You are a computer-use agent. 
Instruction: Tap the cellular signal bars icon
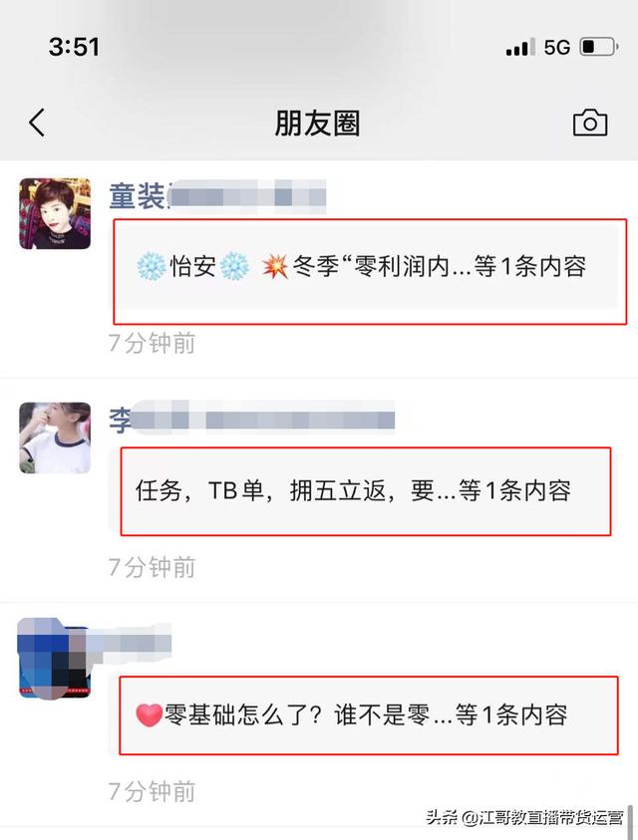520,47
